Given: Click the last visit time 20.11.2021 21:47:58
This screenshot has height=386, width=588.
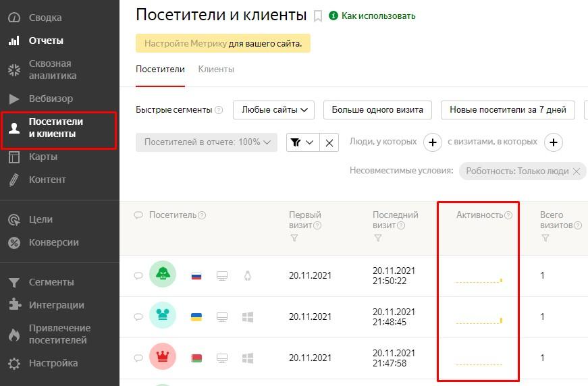Looking at the screenshot, I should 394,358.
